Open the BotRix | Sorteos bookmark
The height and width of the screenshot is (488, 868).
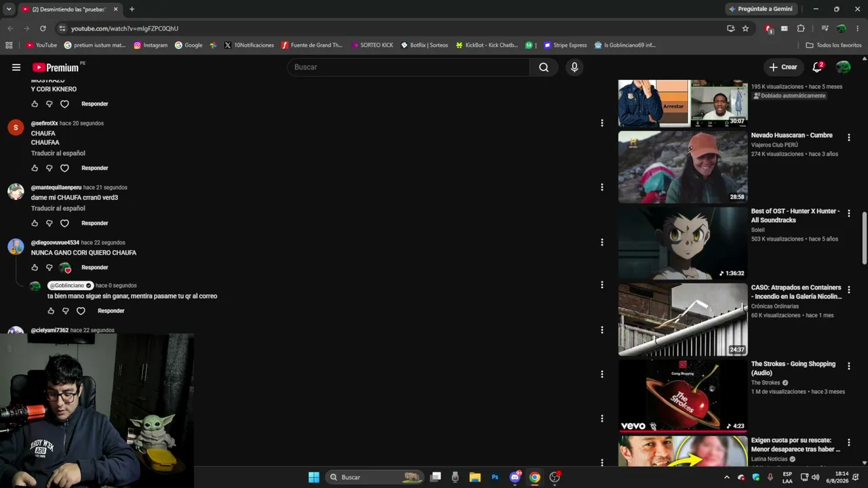425,45
